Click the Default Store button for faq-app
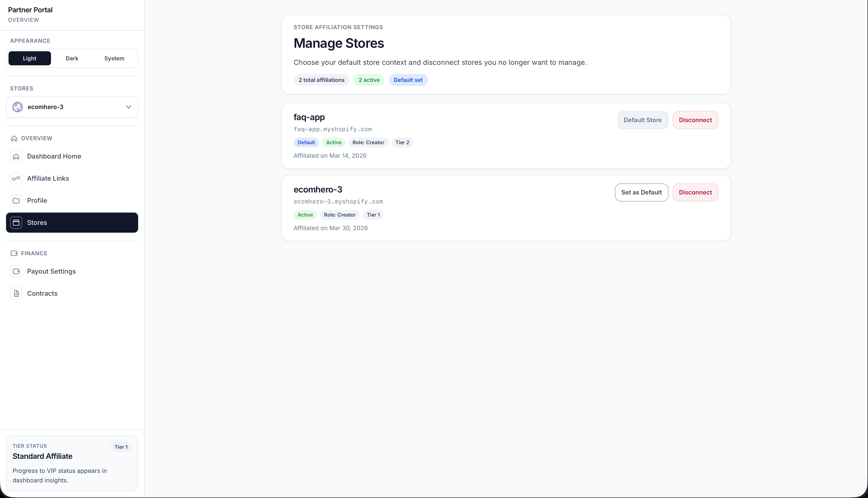This screenshot has width=868, height=498. 643,120
